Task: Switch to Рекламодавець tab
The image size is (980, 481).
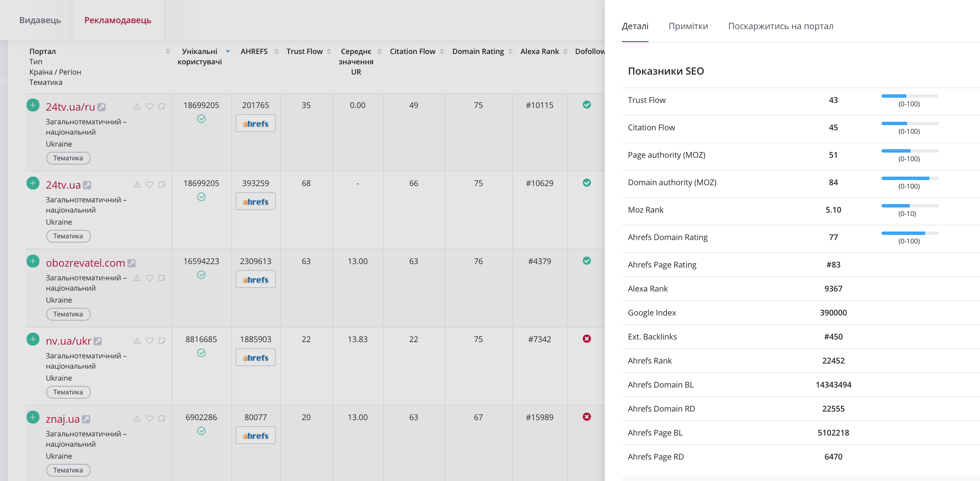Action: click(x=118, y=20)
